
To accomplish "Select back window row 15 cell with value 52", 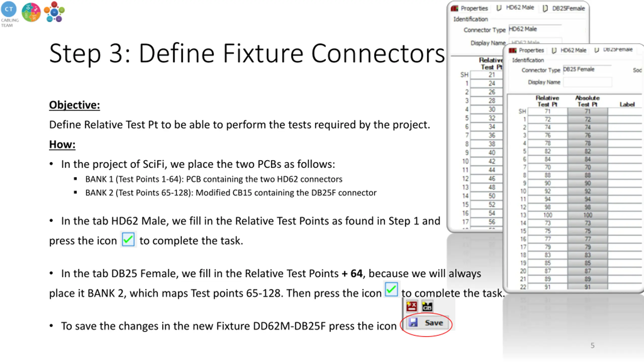I will point(487,205).
